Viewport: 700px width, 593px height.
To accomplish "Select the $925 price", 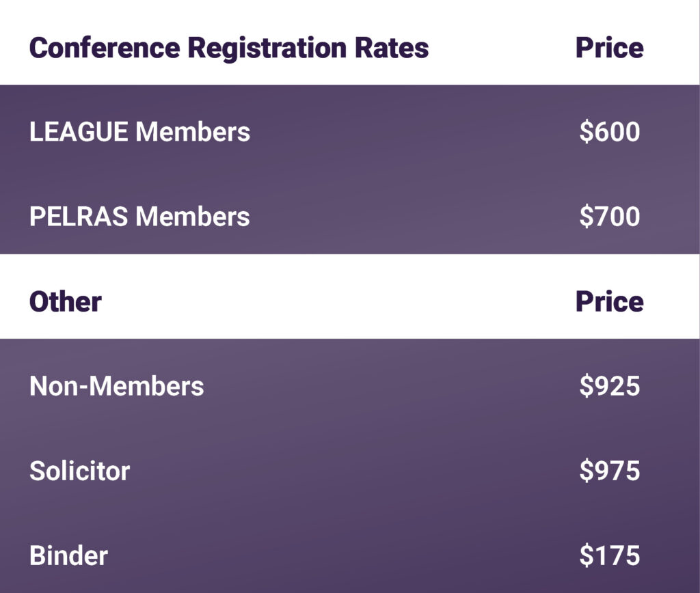I will (609, 386).
